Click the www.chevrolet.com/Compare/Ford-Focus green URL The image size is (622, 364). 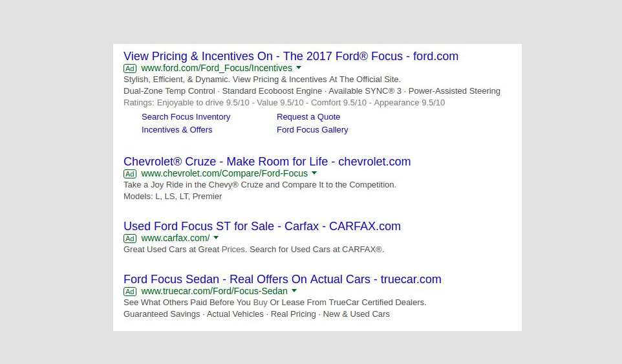point(224,174)
